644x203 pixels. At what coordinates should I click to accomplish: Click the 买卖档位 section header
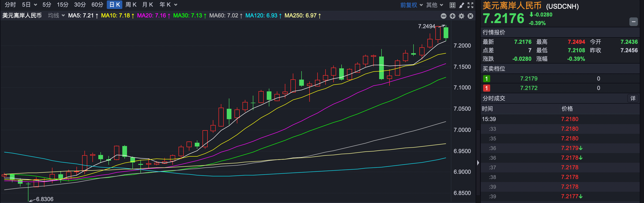coord(494,69)
